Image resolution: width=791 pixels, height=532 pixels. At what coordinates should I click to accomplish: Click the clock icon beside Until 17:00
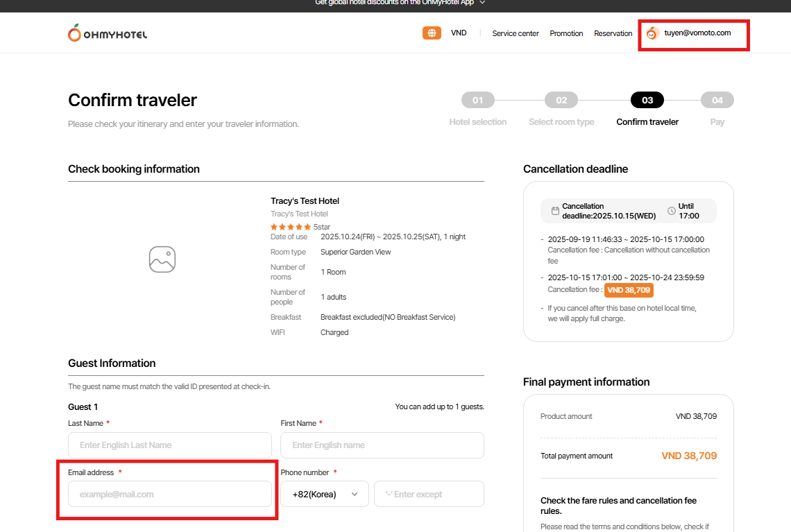671,211
